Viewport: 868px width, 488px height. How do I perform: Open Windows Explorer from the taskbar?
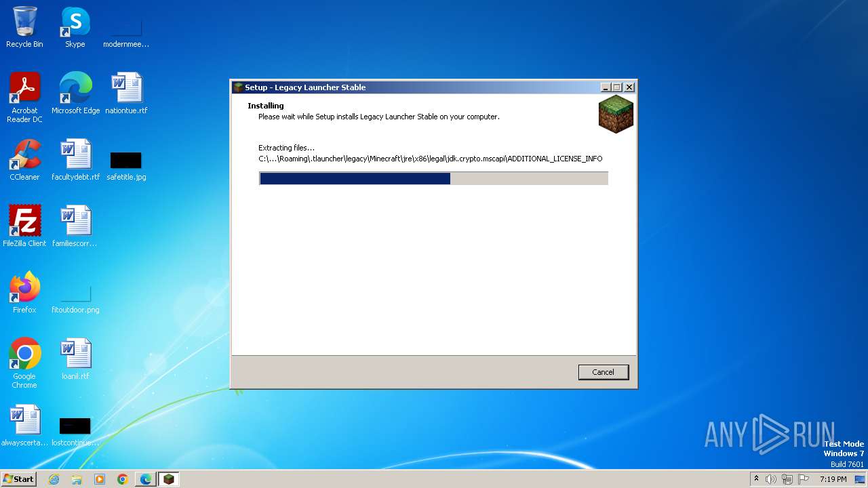[77, 479]
